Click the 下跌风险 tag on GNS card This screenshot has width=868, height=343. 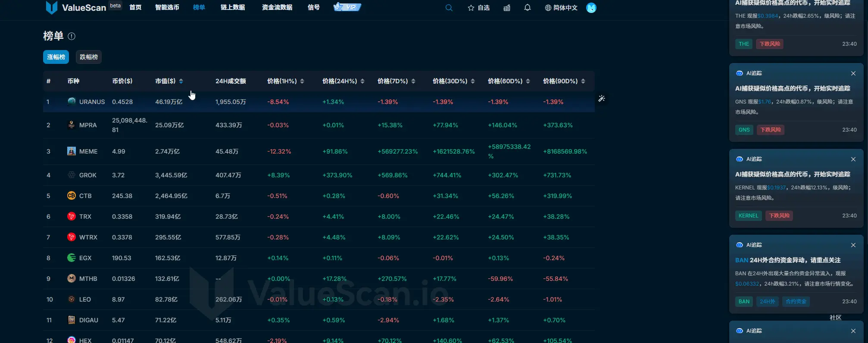pyautogui.click(x=771, y=130)
